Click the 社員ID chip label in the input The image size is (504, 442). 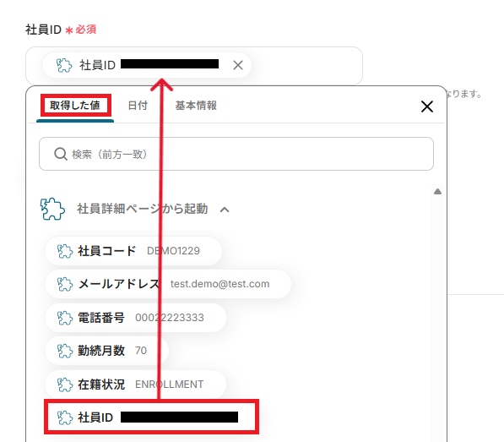point(97,65)
